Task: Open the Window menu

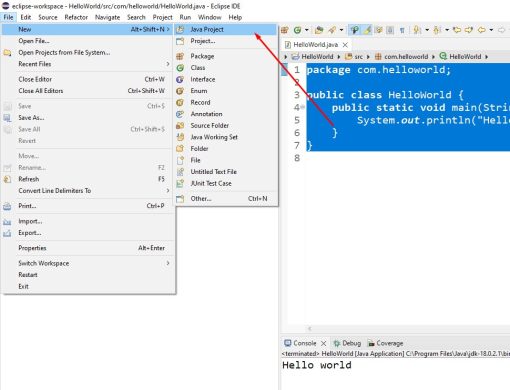Action: pos(209,17)
